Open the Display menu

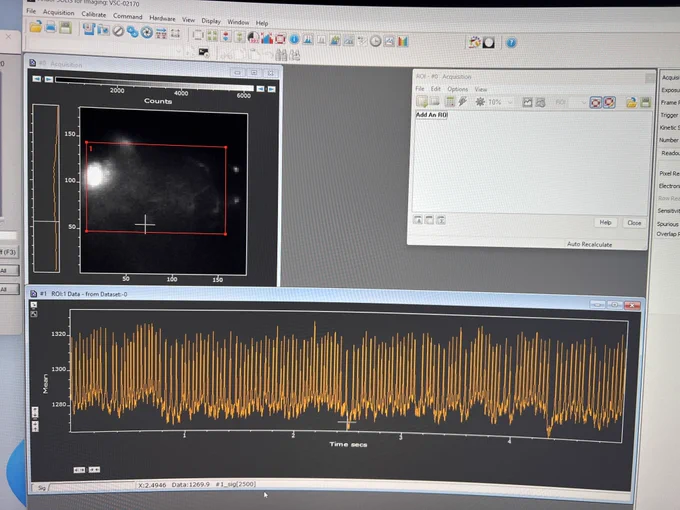tap(211, 21)
